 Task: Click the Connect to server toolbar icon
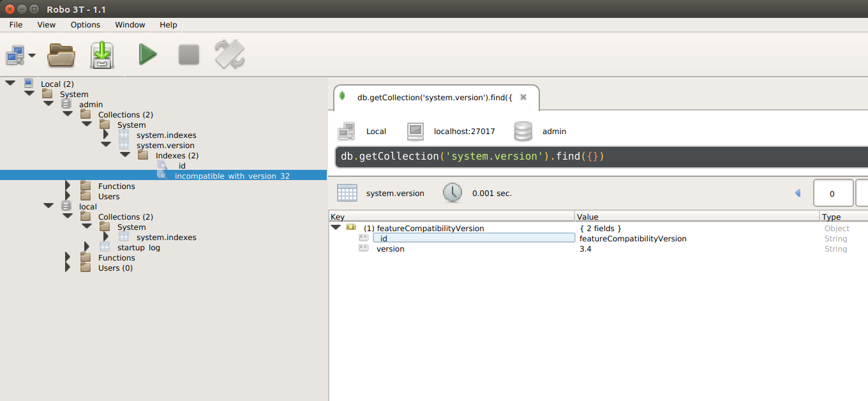point(15,56)
